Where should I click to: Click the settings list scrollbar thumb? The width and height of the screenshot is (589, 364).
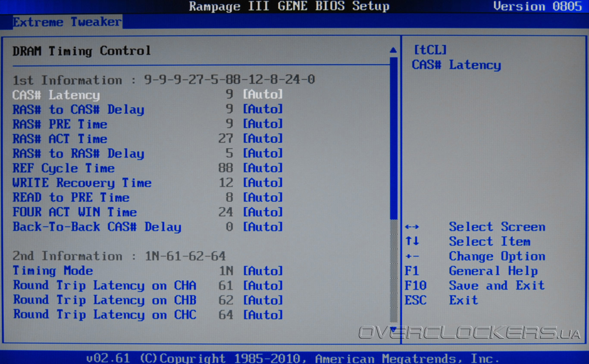[x=394, y=138]
